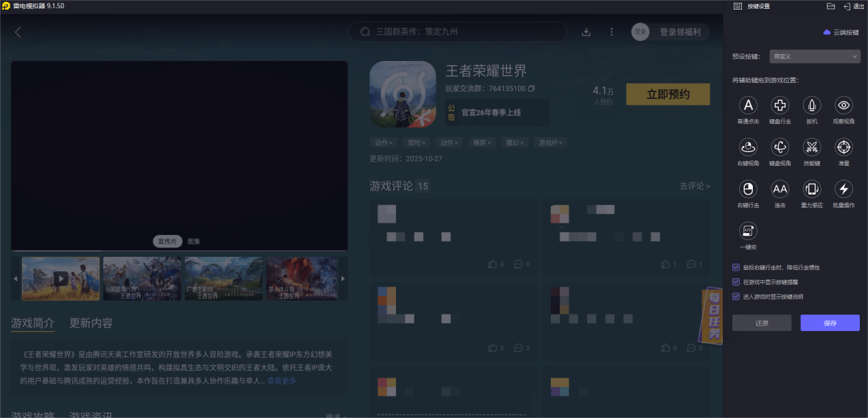
Task: Toggle reducing walk inertia on right-click walk
Action: pos(736,267)
